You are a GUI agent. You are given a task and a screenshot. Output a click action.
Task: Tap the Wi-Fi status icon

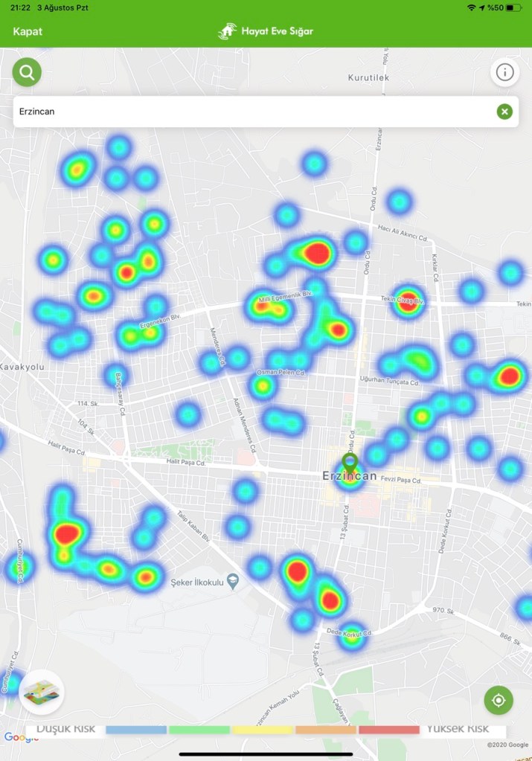click(471, 7)
